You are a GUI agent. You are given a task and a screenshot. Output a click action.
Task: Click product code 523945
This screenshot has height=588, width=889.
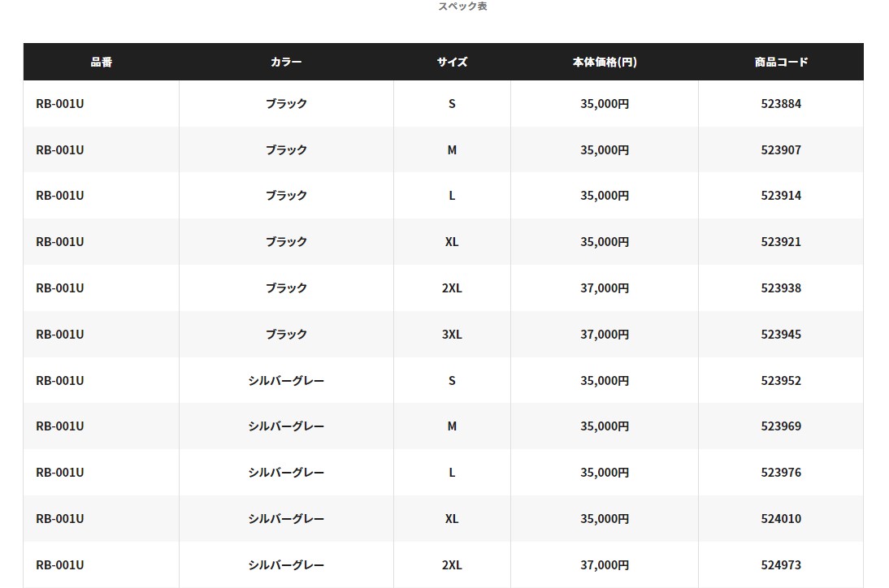pos(781,335)
